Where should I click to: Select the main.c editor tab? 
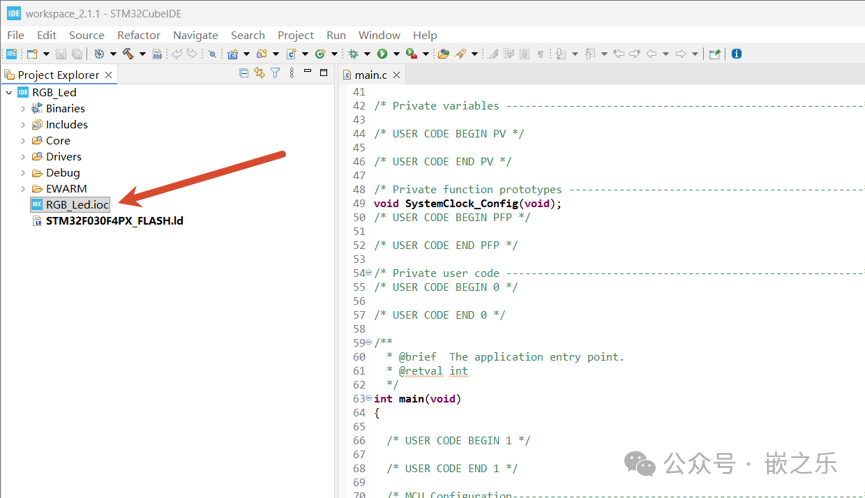(370, 74)
